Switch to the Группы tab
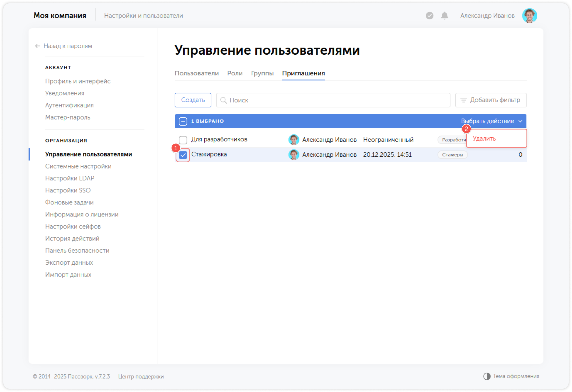The height and width of the screenshot is (392, 572). click(x=262, y=73)
